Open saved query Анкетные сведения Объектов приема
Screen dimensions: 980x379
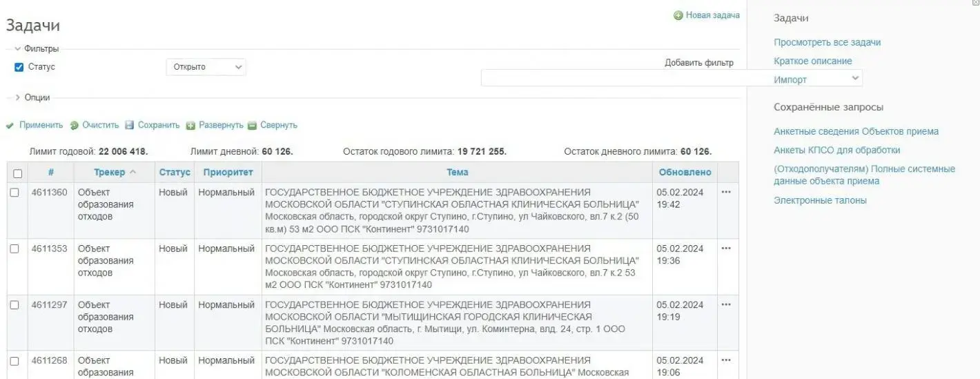pos(856,132)
